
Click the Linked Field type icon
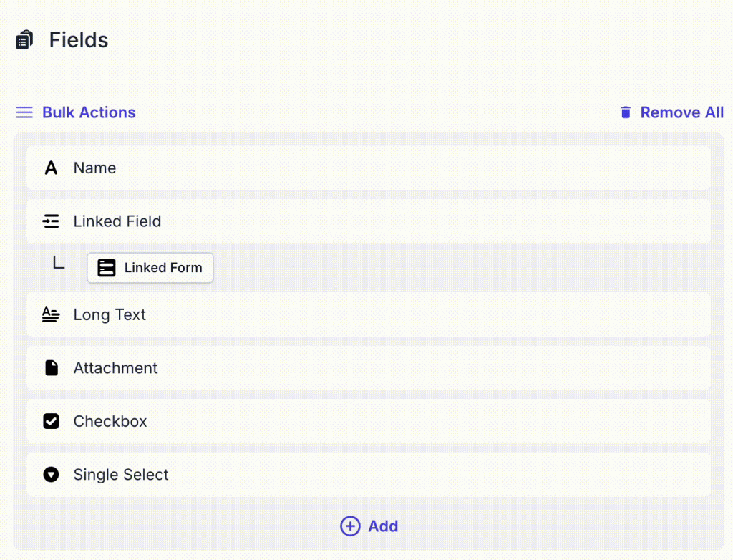coord(51,221)
